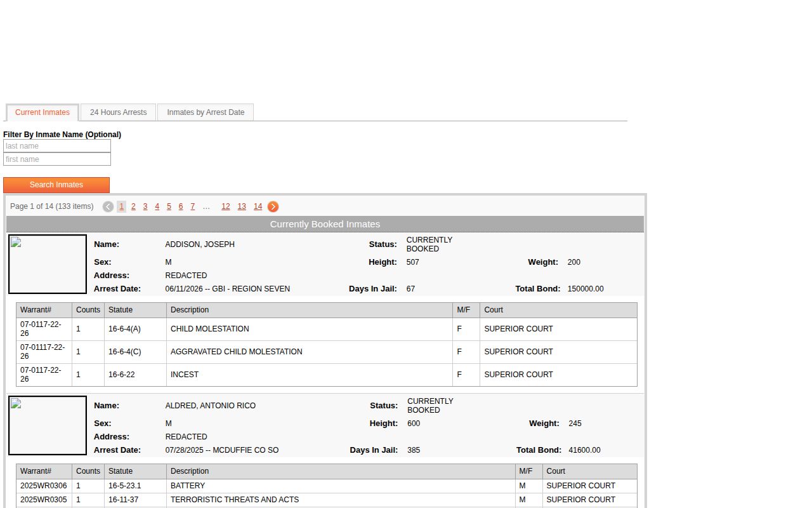Click warrant number 2025WR0305
Screen dimensions: 812x508
[x=44, y=500]
